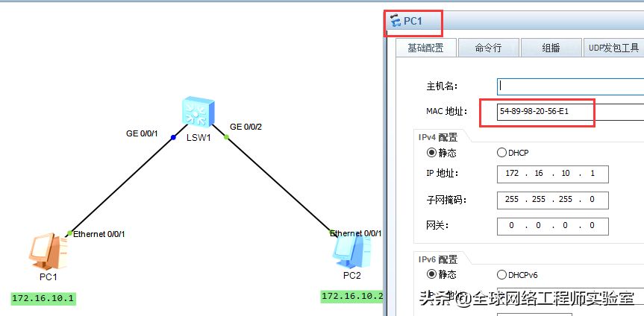Image resolution: width=644 pixels, height=316 pixels.
Task: Click the MAC 地址 field
Action: [x=570, y=112]
